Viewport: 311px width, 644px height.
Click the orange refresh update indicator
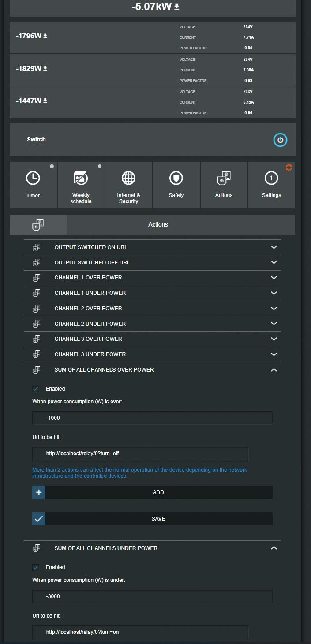point(289,168)
